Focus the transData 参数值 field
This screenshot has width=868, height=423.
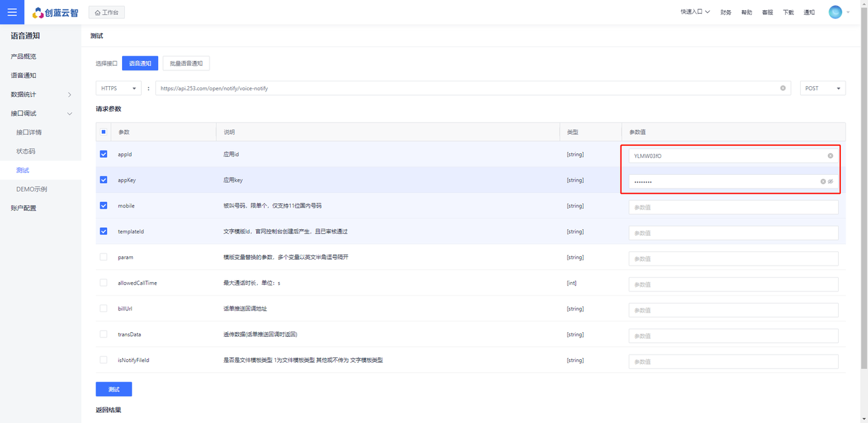coord(733,336)
